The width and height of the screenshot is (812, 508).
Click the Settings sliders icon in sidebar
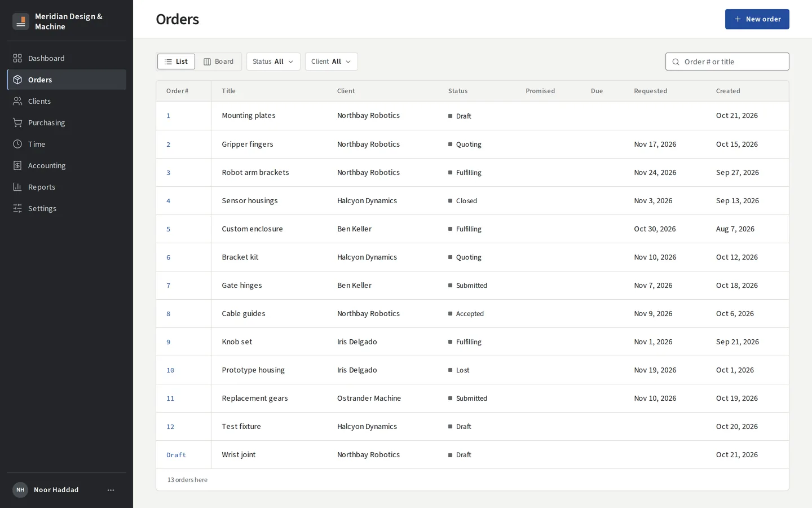[x=17, y=208]
